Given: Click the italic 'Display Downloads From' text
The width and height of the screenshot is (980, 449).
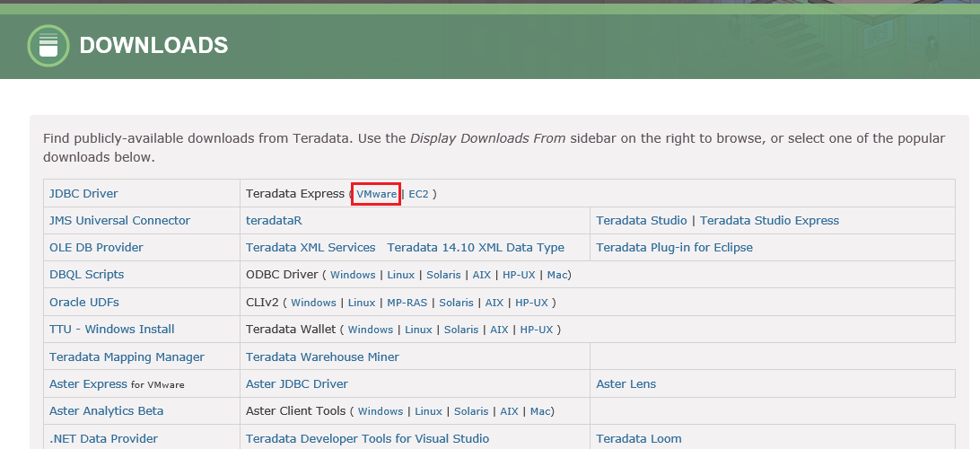Looking at the screenshot, I should click(488, 138).
